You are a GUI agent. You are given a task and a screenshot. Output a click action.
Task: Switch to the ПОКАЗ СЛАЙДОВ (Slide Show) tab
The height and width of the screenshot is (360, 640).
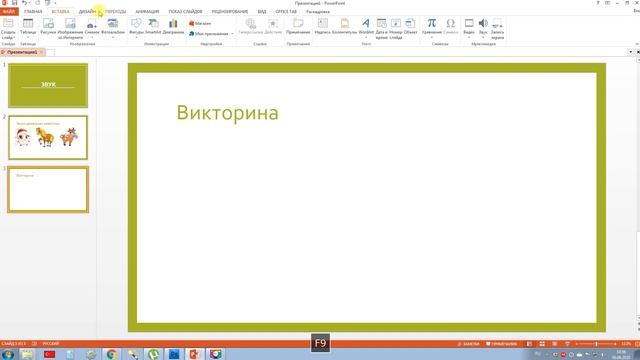point(185,11)
